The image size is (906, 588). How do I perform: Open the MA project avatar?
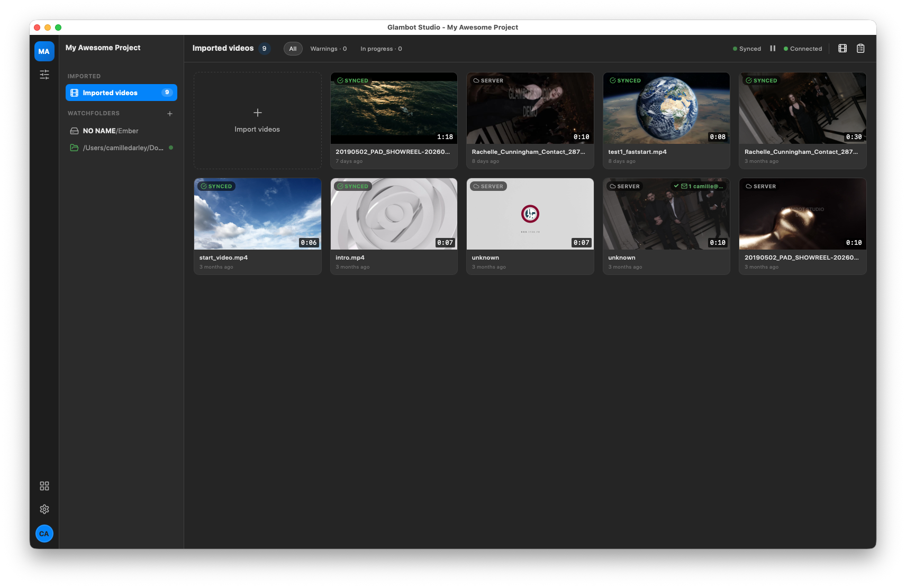tap(44, 51)
